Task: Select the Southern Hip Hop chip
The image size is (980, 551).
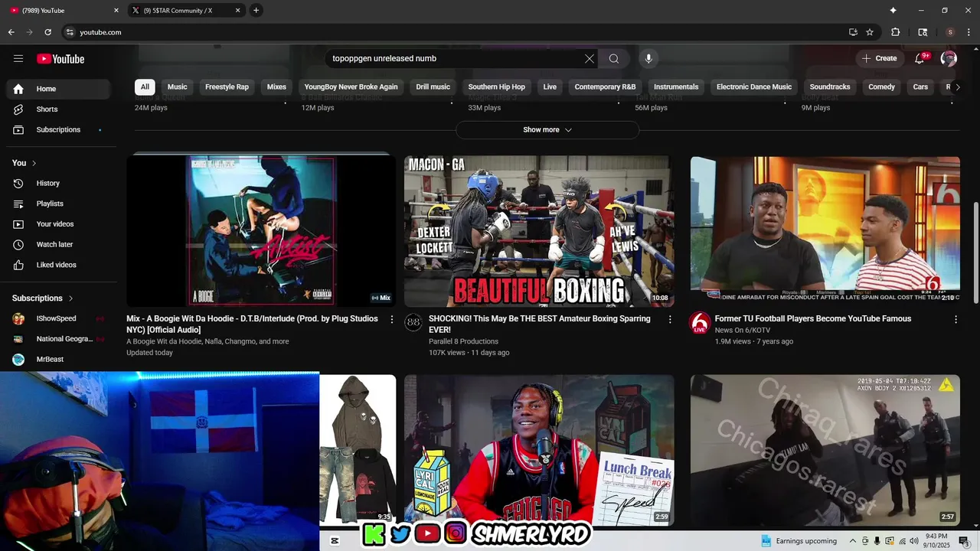Action: click(x=497, y=87)
